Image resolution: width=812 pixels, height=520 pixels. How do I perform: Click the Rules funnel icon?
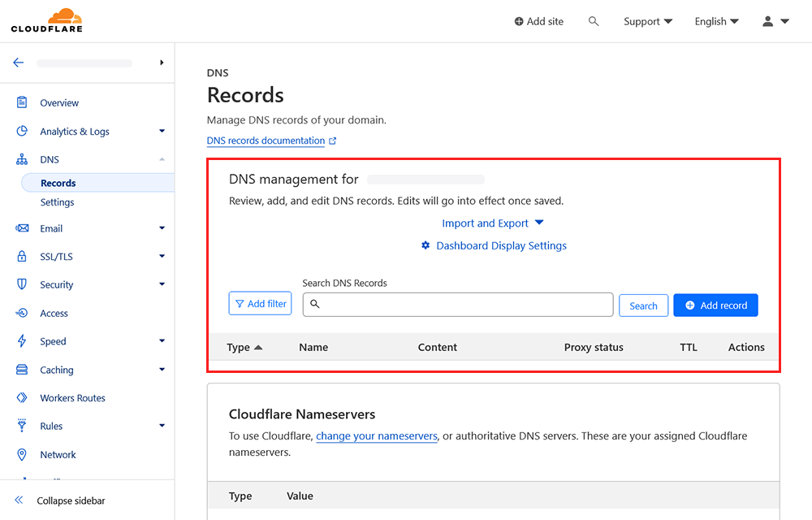(x=22, y=425)
